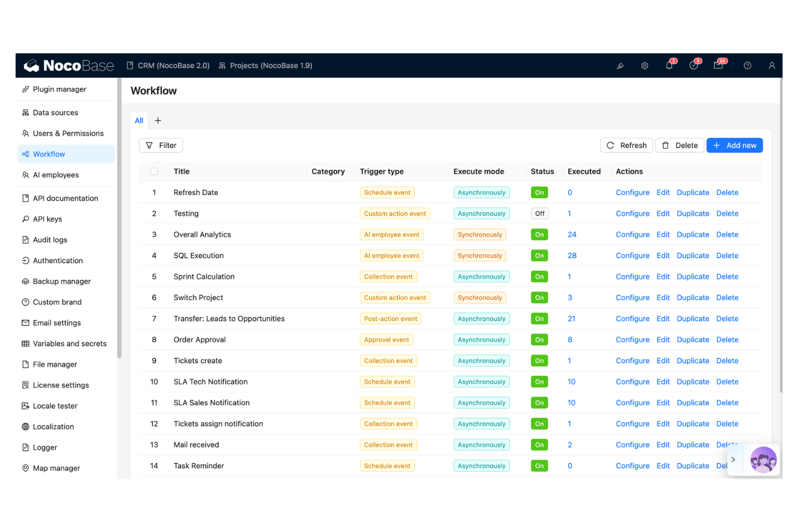Open the Filter panel
The image size is (798, 532).
(x=161, y=145)
